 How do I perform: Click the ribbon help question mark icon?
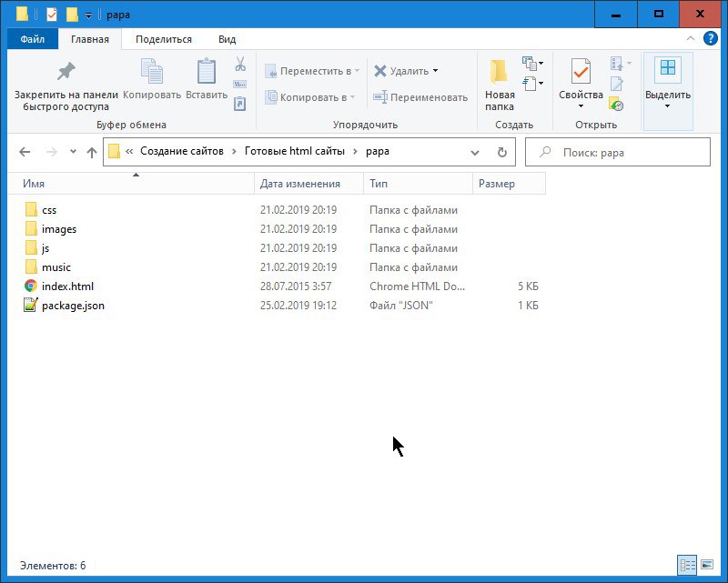pos(713,39)
